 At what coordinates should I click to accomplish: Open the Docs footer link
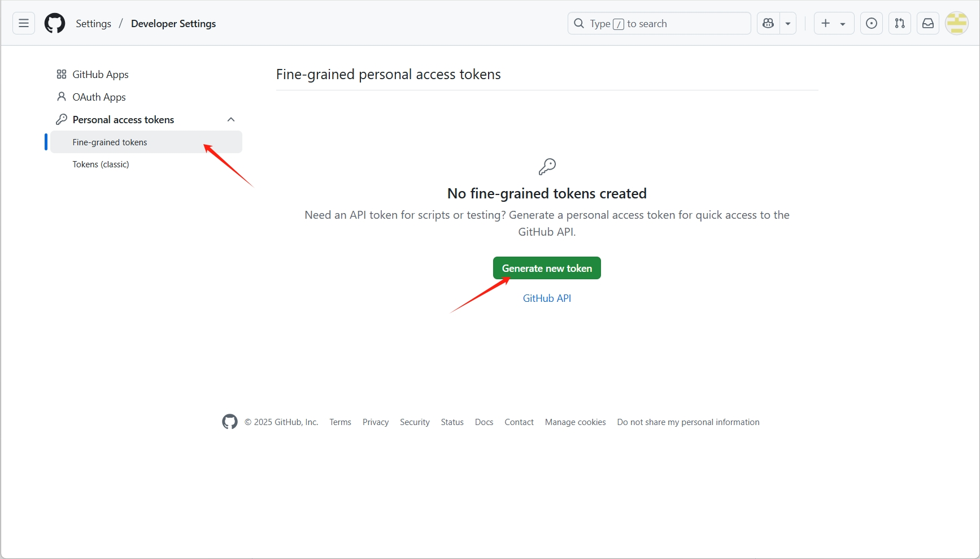click(x=484, y=422)
